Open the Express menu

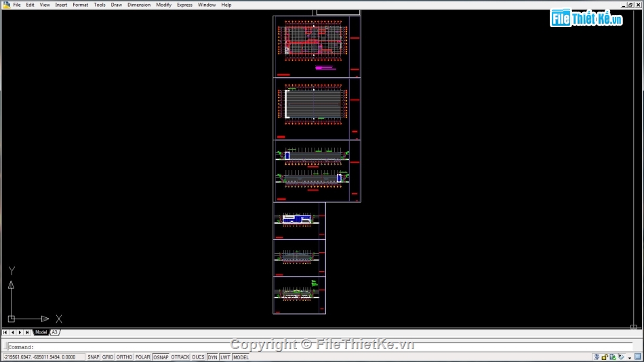[x=184, y=5]
